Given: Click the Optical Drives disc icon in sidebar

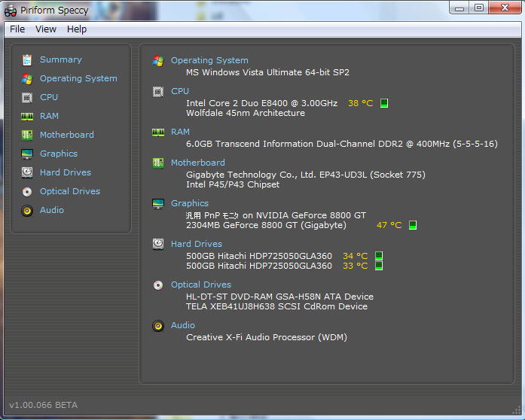Looking at the screenshot, I should click(27, 192).
